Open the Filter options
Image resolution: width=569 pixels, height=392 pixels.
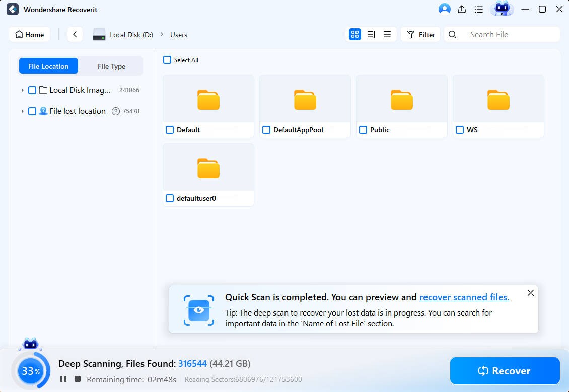pyautogui.click(x=420, y=34)
